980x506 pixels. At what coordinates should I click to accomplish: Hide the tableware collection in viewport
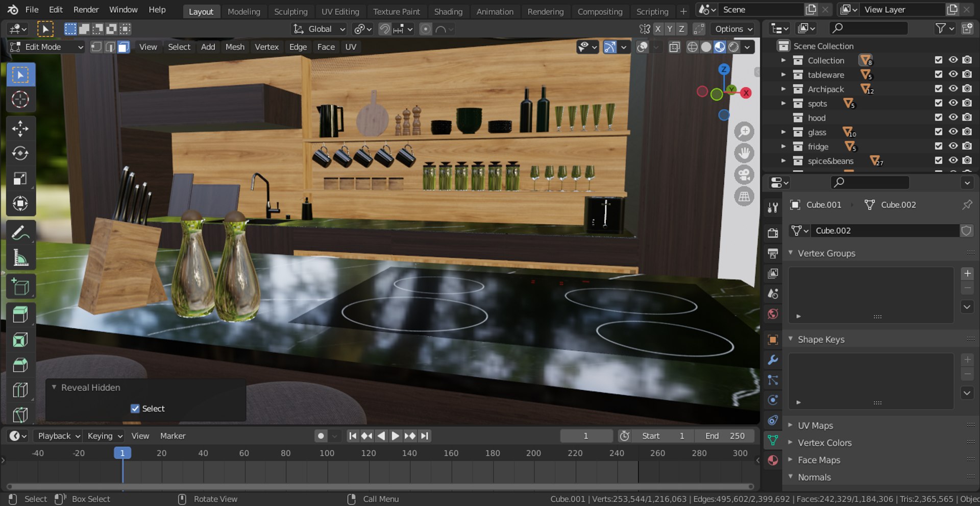[x=953, y=75]
